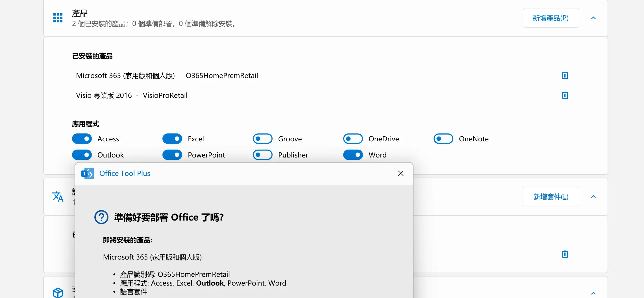Click the 已安裝的產品 heading
This screenshot has width=644, height=298.
pyautogui.click(x=92, y=56)
